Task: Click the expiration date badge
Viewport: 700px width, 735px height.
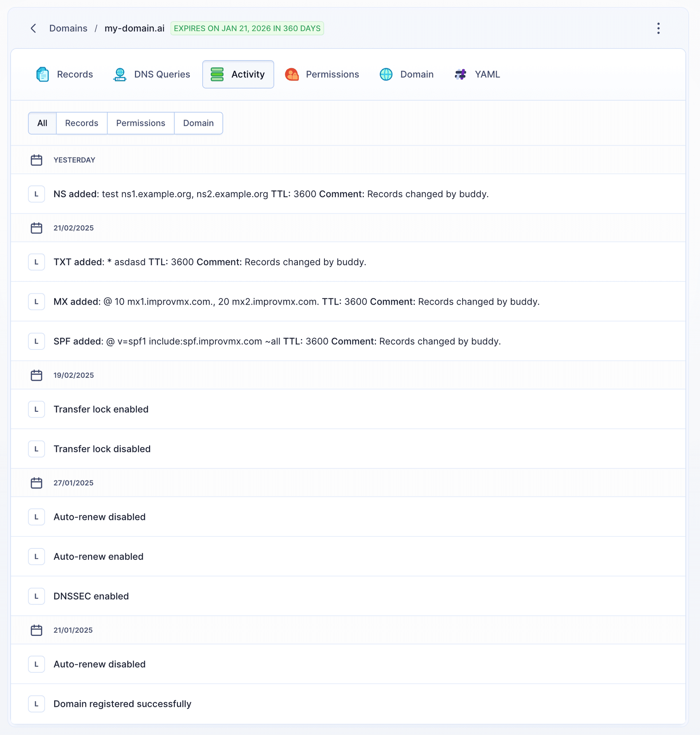Action: [x=247, y=28]
